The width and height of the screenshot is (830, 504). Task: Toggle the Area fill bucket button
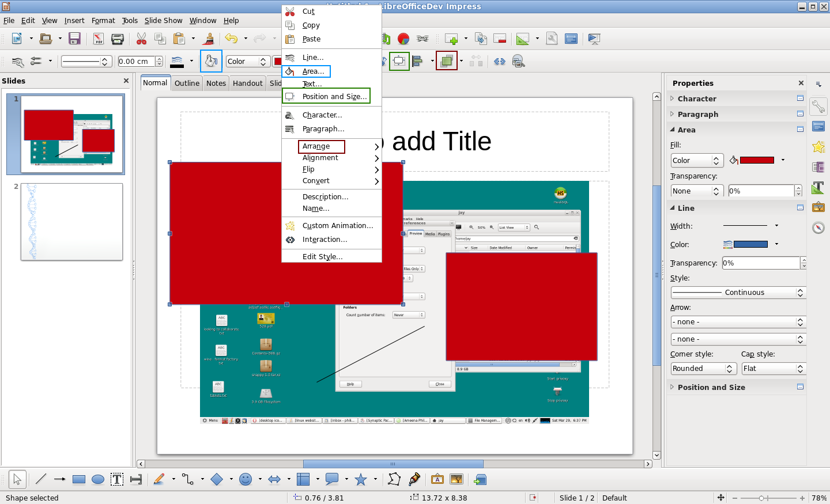[211, 61]
